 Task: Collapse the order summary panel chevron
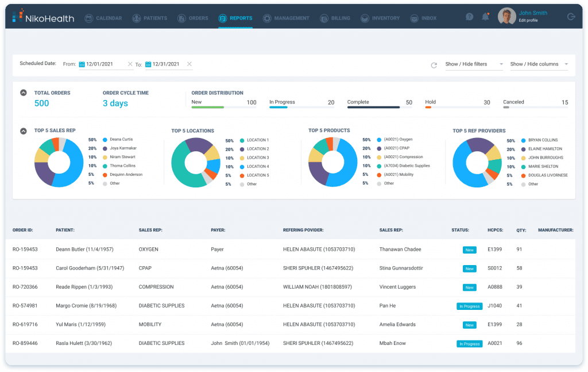click(x=23, y=93)
